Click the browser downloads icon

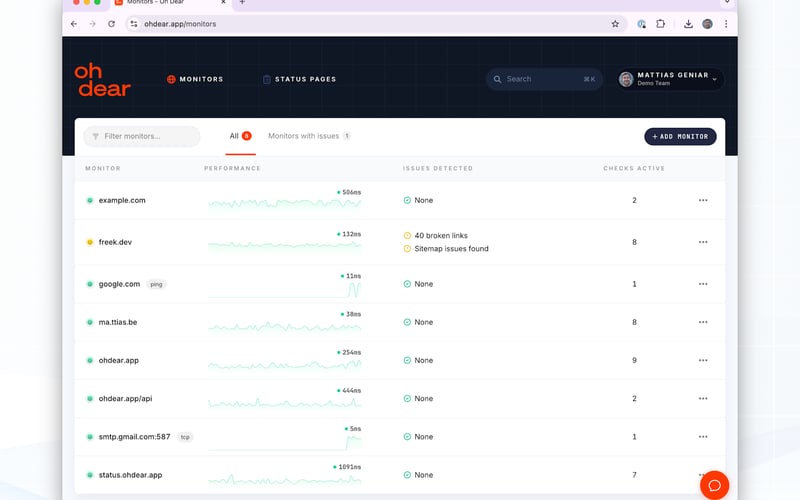[x=688, y=24]
